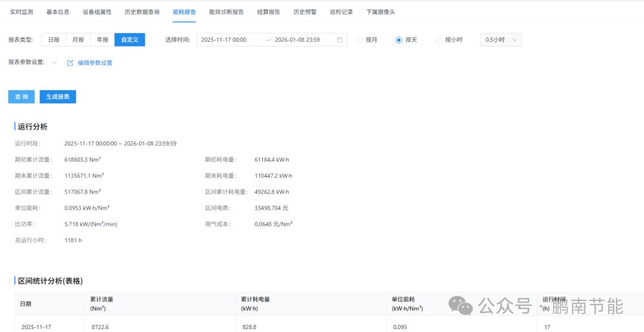Click the 61184.4 kW·h initial consumption value
644x332 pixels.
pos(272,160)
